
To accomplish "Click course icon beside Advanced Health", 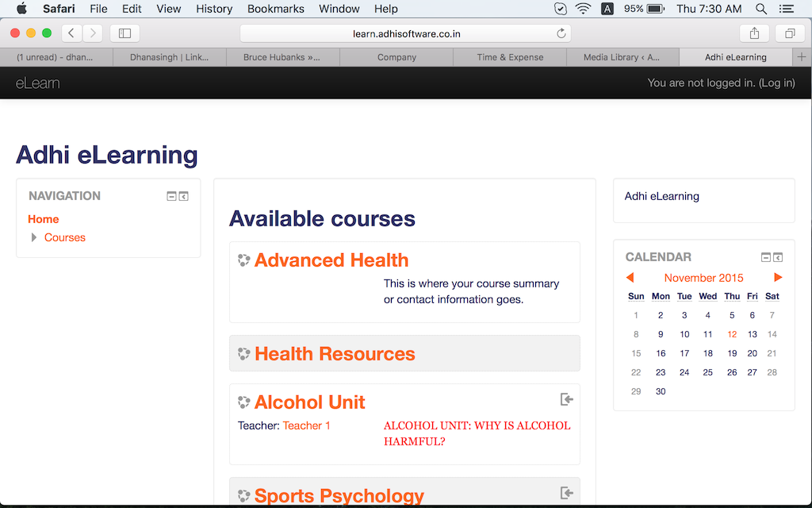I will (x=244, y=260).
